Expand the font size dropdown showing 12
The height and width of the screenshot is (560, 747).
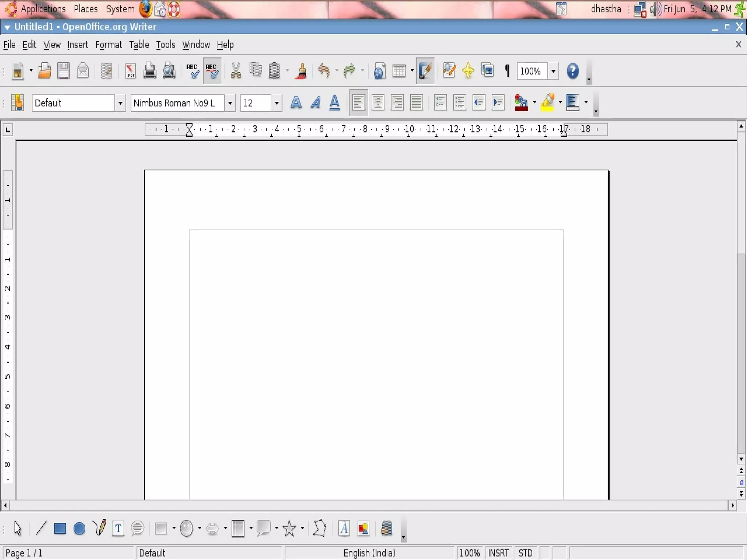click(276, 103)
